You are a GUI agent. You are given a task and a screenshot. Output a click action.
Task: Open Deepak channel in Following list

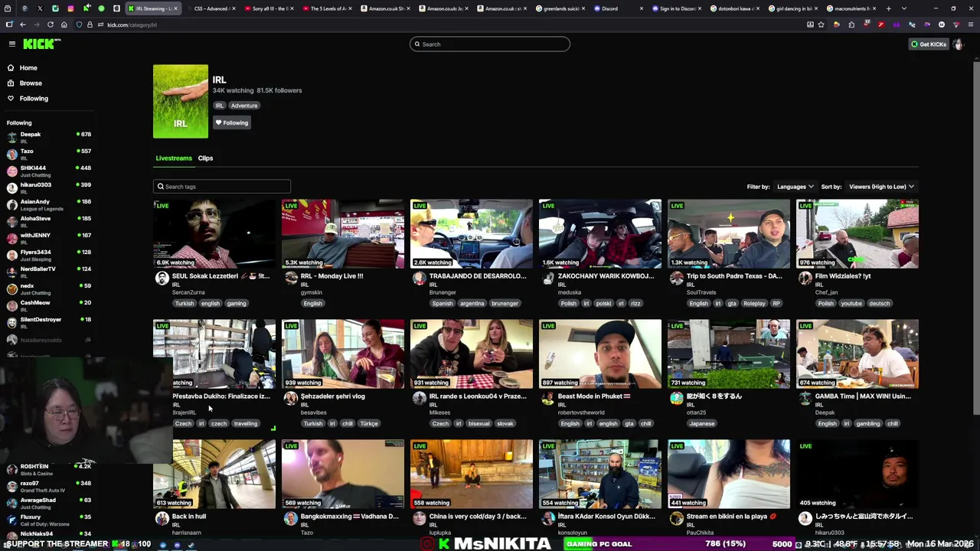[47, 137]
